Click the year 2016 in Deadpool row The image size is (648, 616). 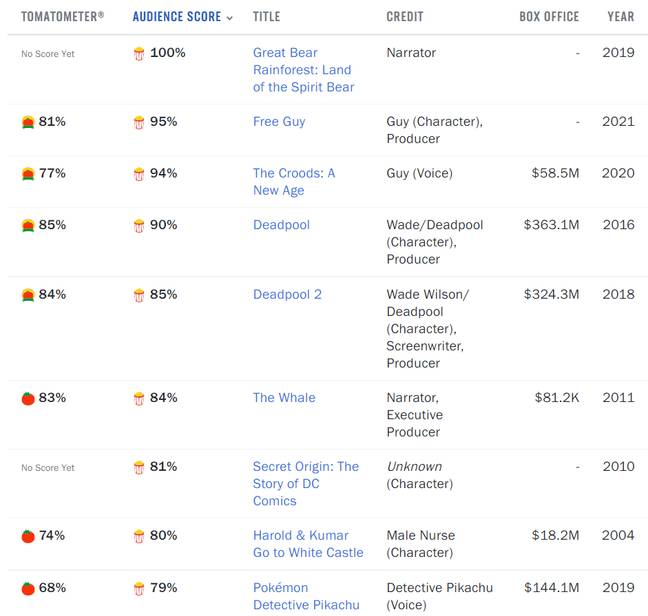coord(619,225)
